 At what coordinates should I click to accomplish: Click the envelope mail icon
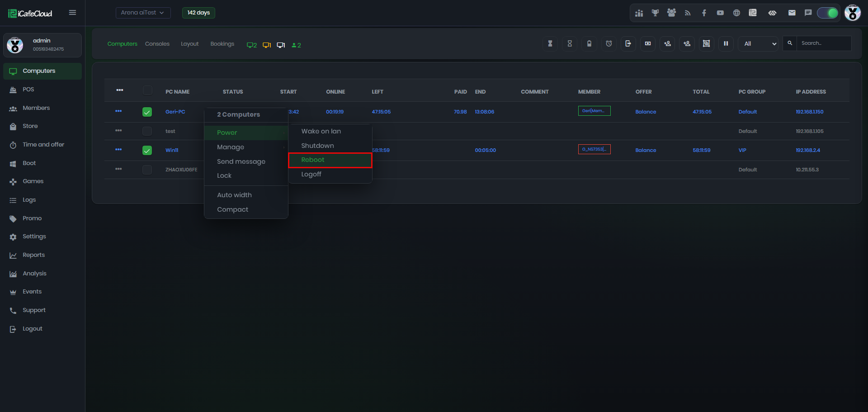(792, 13)
